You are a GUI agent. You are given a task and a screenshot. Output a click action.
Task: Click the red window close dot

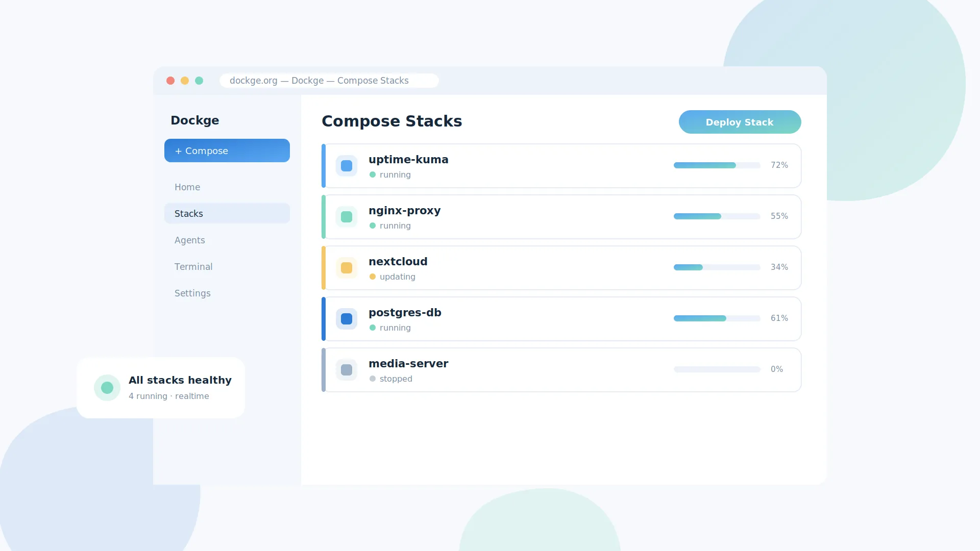[170, 81]
